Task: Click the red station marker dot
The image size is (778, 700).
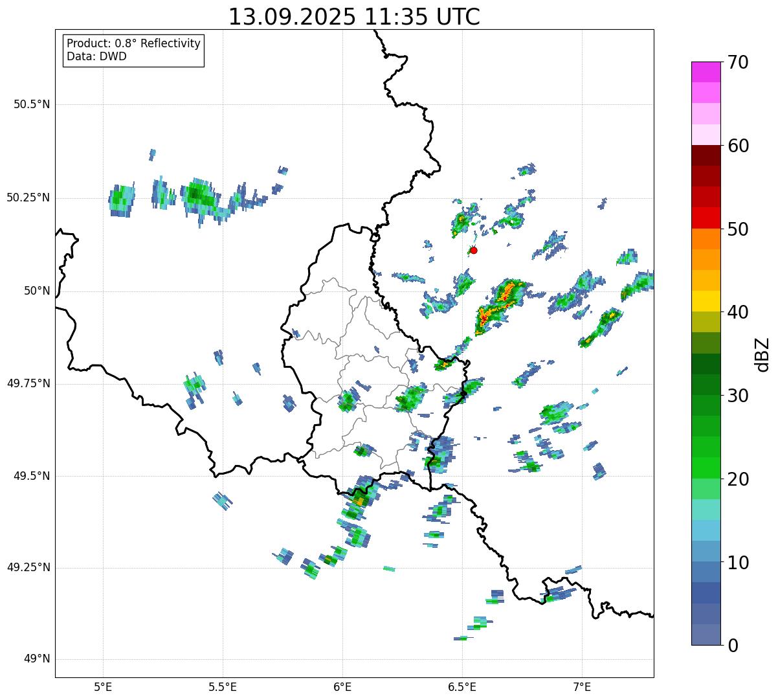Action: click(x=473, y=250)
